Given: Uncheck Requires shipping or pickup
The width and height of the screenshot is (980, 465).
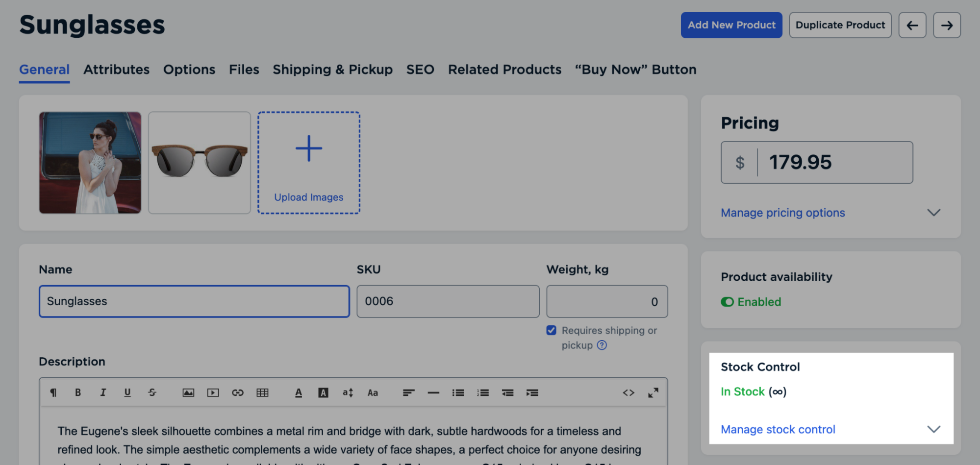Looking at the screenshot, I should point(551,330).
